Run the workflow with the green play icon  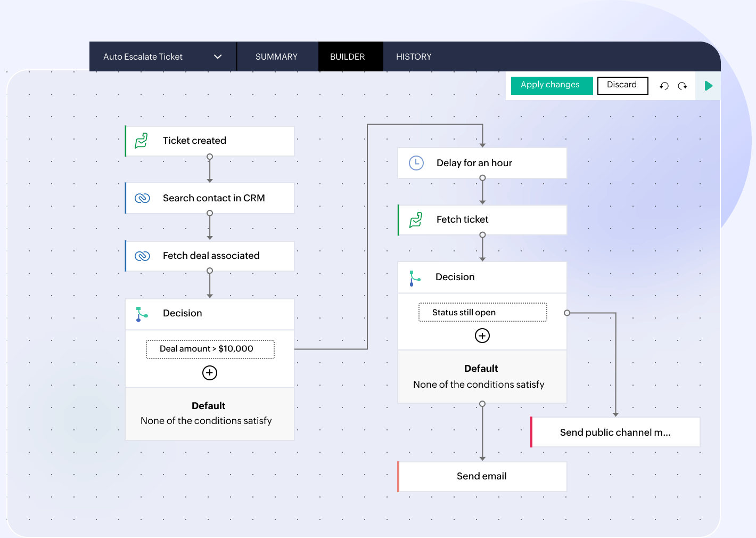tap(708, 85)
